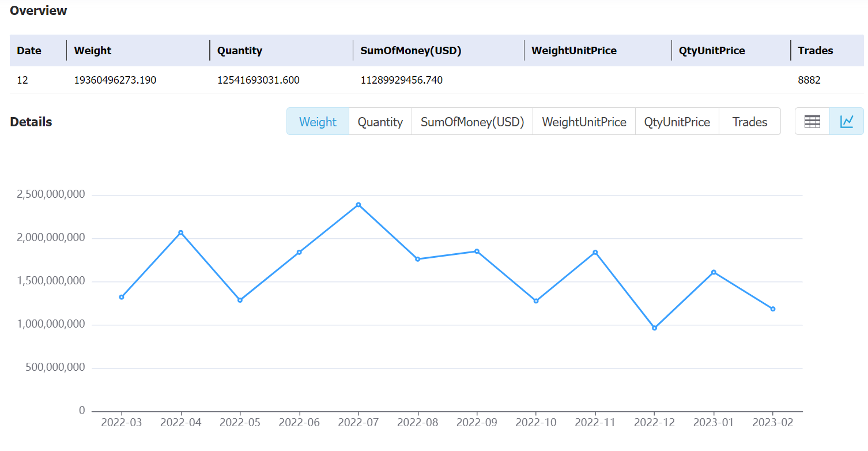
Task: Click the 2022-03 x-axis label
Action: click(x=122, y=423)
